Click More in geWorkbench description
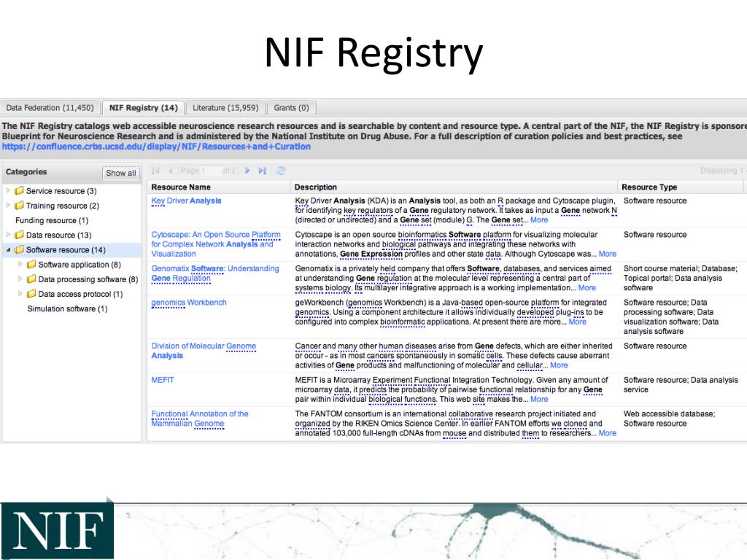 tap(578, 322)
